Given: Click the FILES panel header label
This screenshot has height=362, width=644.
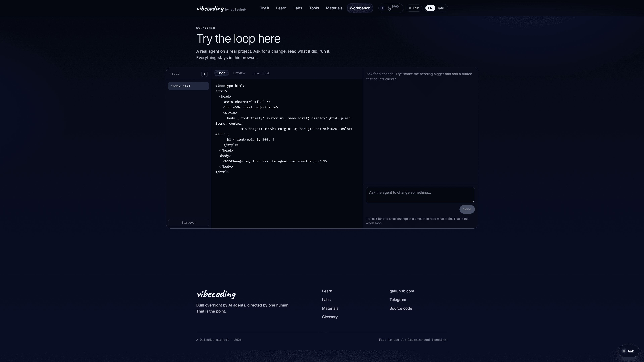Looking at the screenshot, I should click(174, 74).
